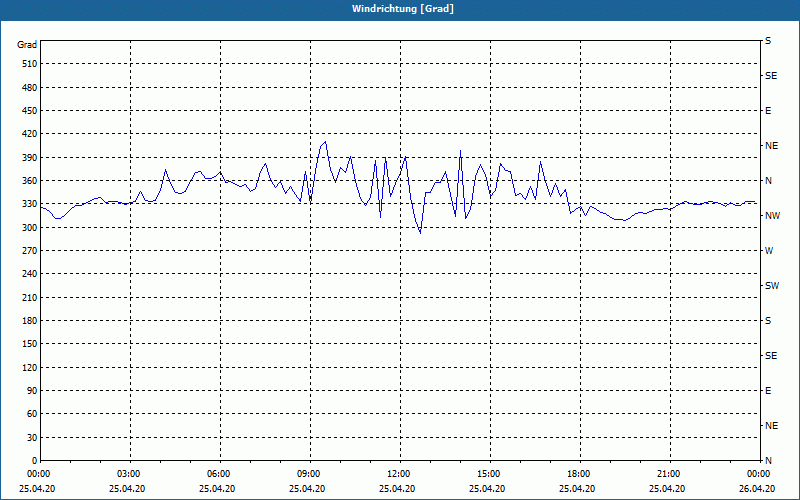
Task: Click the 00:00 time label above 25.04.20
Action: pos(40,474)
